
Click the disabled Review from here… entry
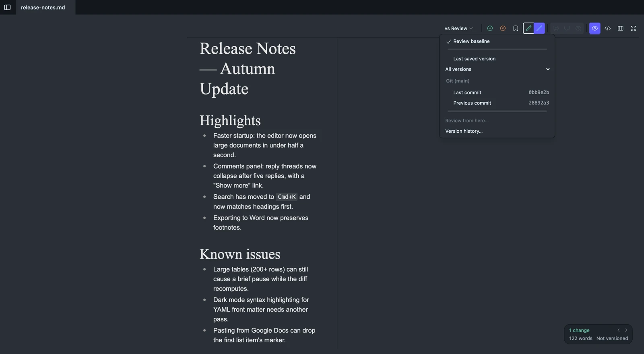coord(497,121)
